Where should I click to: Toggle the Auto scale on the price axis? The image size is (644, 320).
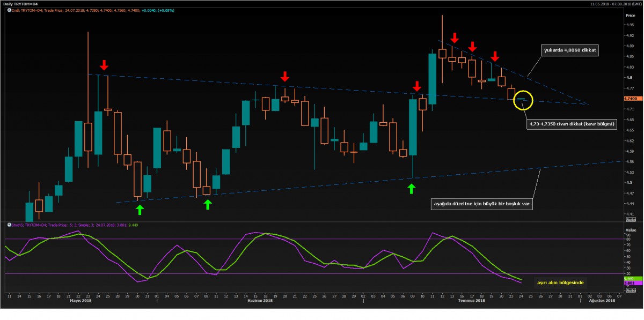(x=631, y=220)
